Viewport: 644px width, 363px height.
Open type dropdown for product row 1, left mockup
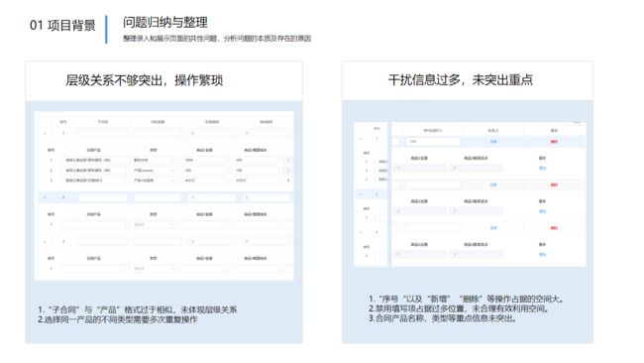pos(154,160)
